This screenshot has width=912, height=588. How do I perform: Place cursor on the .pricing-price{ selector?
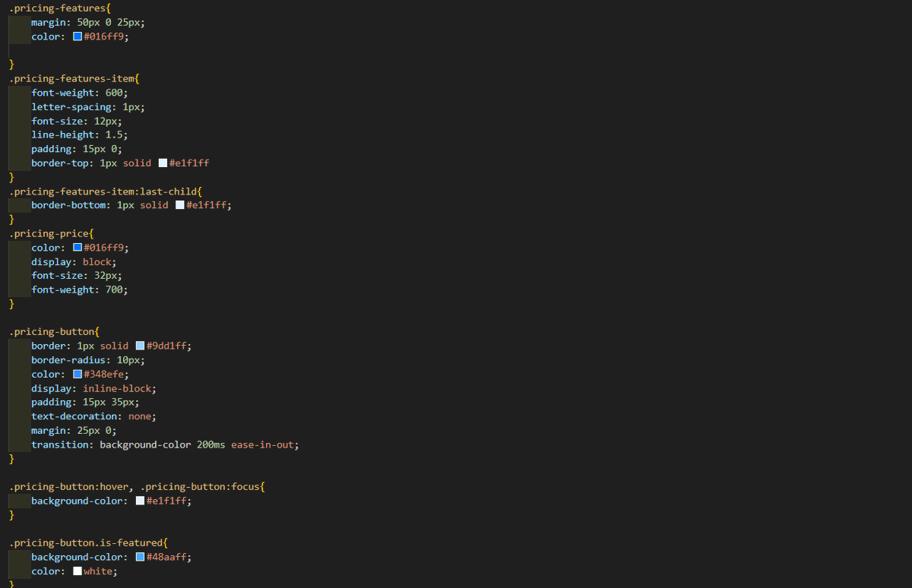click(x=52, y=233)
